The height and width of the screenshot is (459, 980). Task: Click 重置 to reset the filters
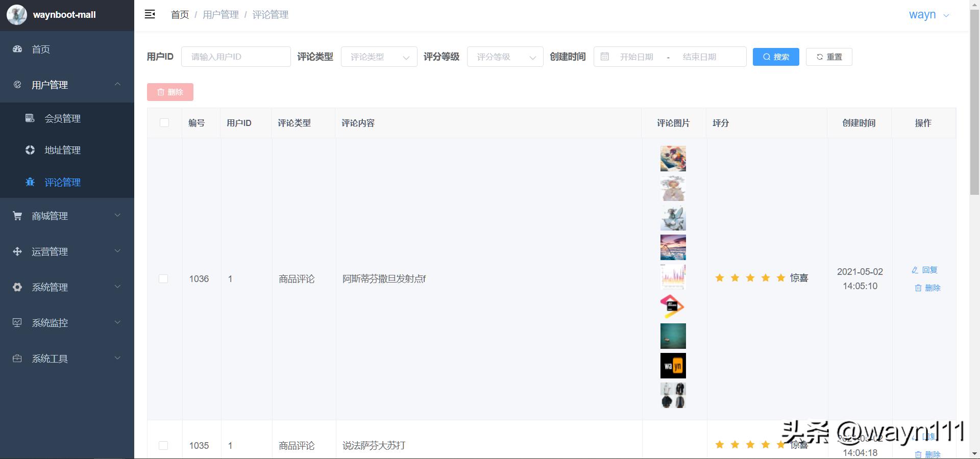point(828,57)
